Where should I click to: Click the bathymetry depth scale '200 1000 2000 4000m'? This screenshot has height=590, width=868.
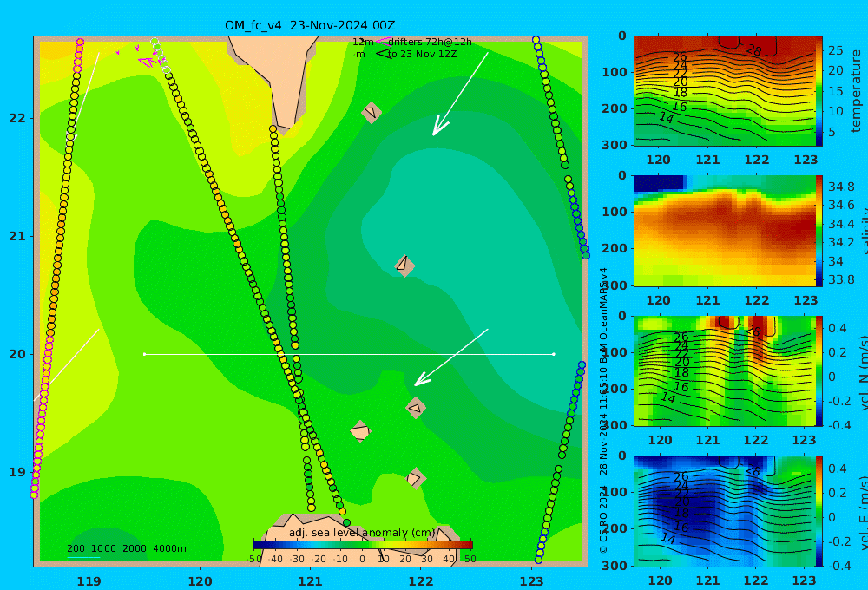127,548
